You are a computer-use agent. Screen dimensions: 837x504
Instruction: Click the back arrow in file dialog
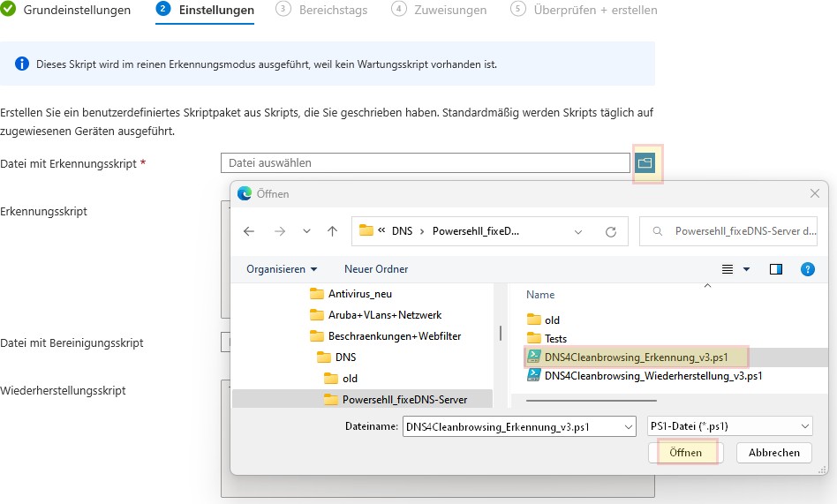249,231
